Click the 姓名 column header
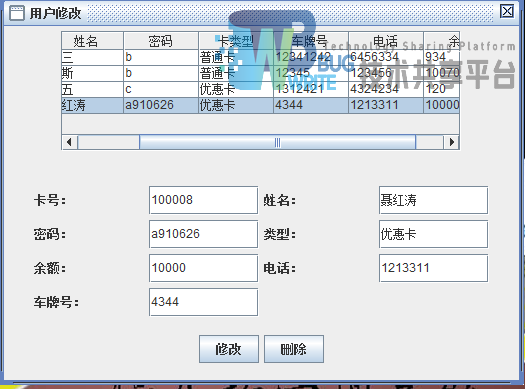525x389 pixels. point(92,41)
